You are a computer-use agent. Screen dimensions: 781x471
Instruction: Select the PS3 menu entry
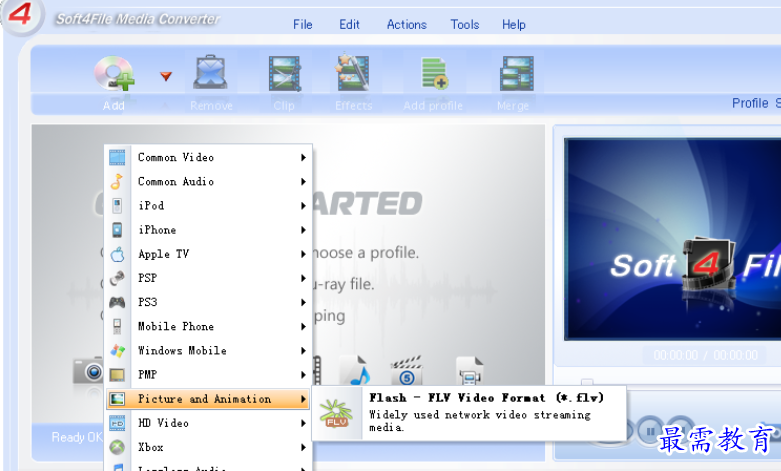(x=209, y=302)
